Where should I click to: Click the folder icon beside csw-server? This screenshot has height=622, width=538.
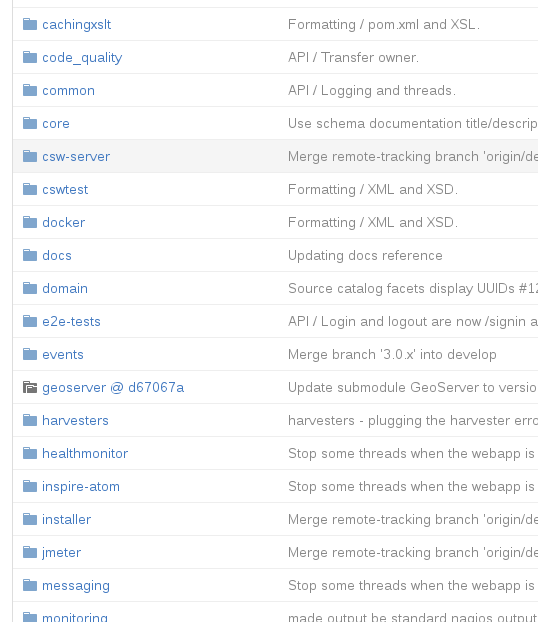30,156
